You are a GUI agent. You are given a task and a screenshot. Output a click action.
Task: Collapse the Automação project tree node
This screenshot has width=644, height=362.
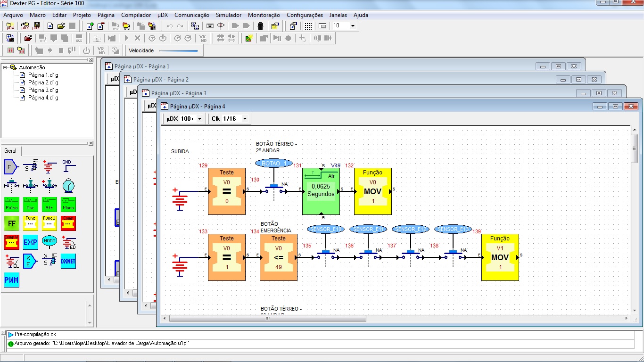click(5, 67)
